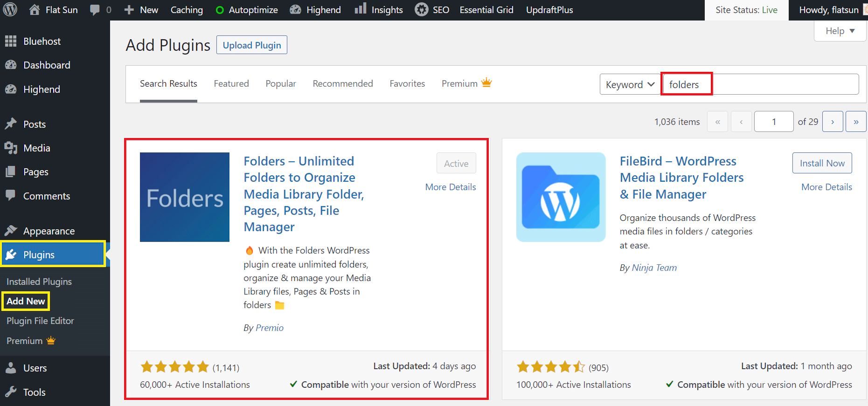Click the Upload Plugin button
The width and height of the screenshot is (868, 406).
click(x=252, y=45)
